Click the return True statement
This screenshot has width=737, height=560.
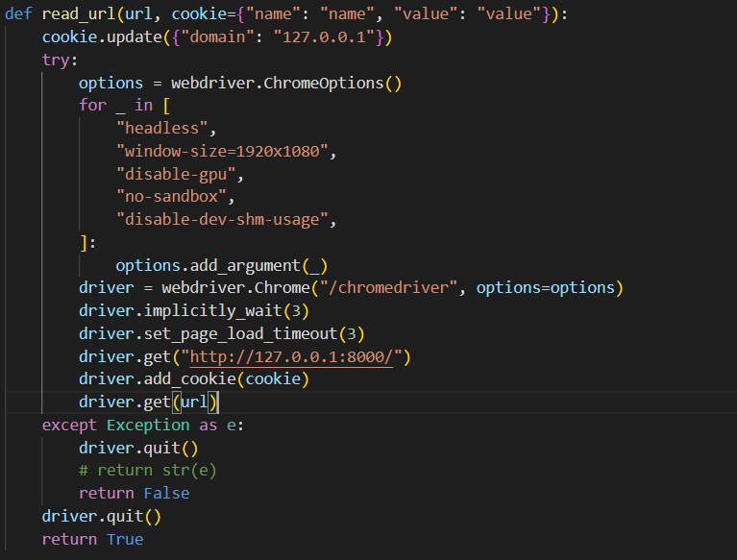[x=92, y=539]
